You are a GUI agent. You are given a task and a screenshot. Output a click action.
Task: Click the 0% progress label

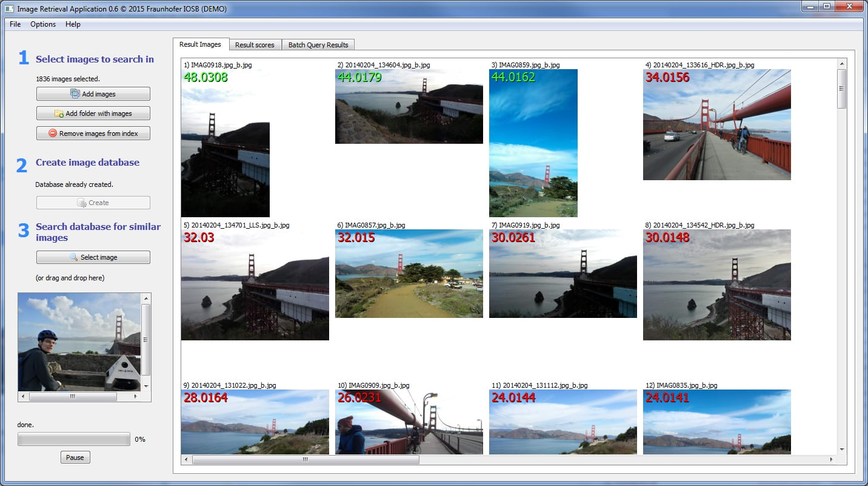[140, 439]
